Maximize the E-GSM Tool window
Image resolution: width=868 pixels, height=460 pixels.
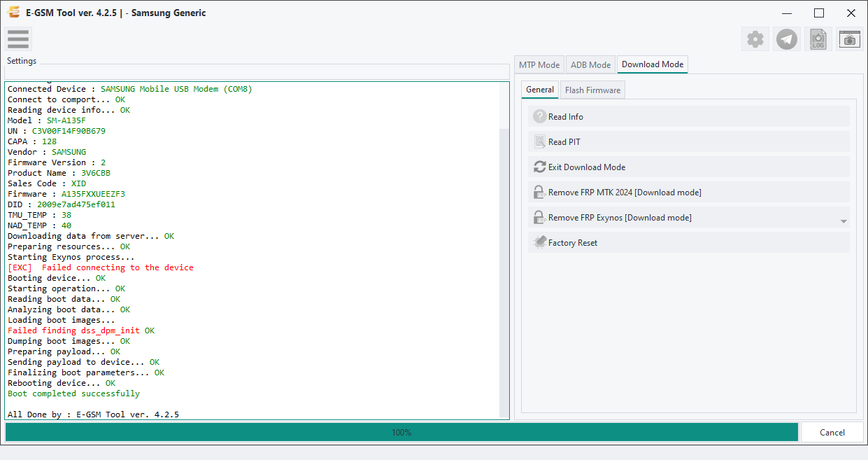point(819,13)
